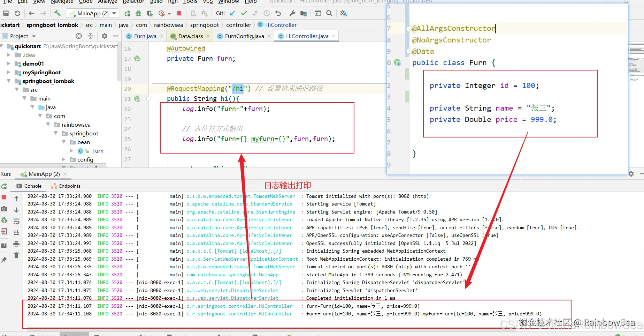Open Project panel gear options
Viewport: 644px width, 336px height.
tap(105, 36)
